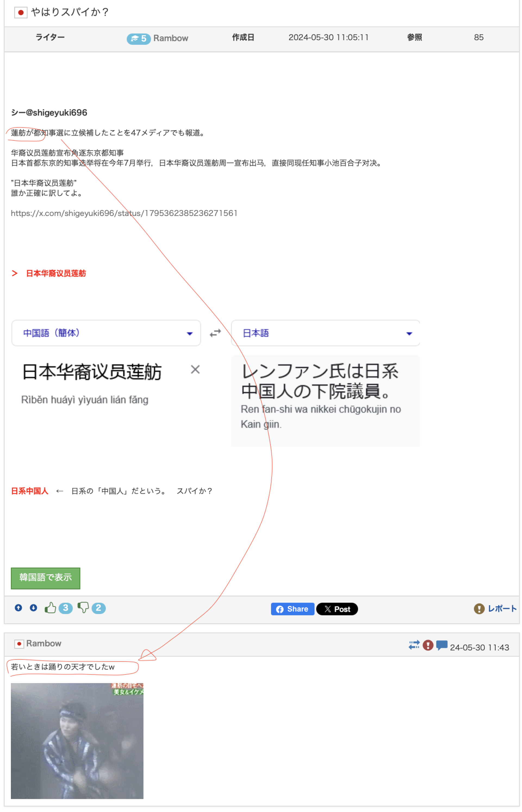This screenshot has height=812, width=522.
Task: Report the comment via red exclamation icon
Action: [x=428, y=645]
